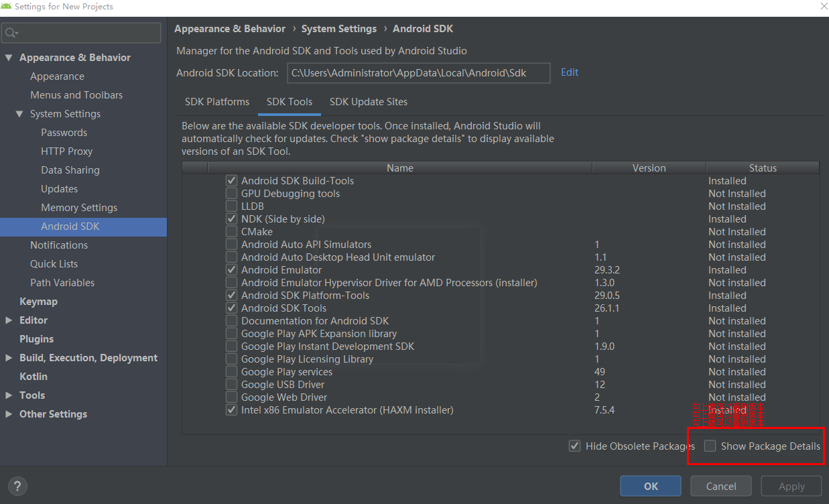Open the Updates settings page
The image size is (829, 504).
(x=59, y=189)
